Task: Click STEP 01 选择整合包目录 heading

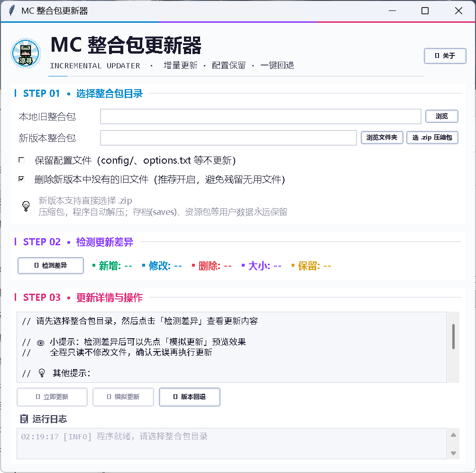Action: point(83,93)
